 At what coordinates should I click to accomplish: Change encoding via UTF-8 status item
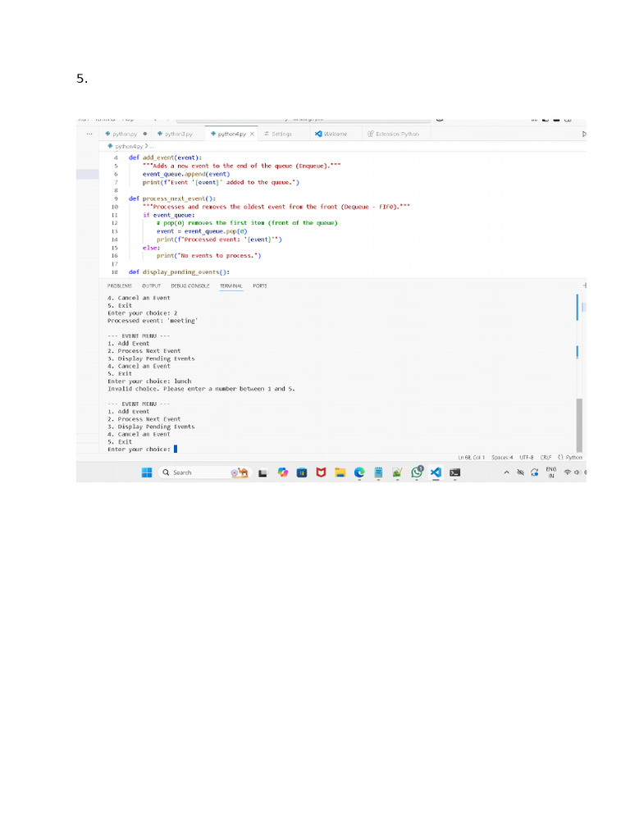tap(526, 458)
